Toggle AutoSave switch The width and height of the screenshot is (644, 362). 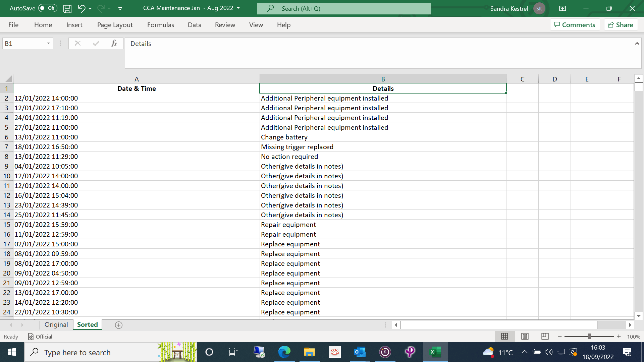pos(48,8)
